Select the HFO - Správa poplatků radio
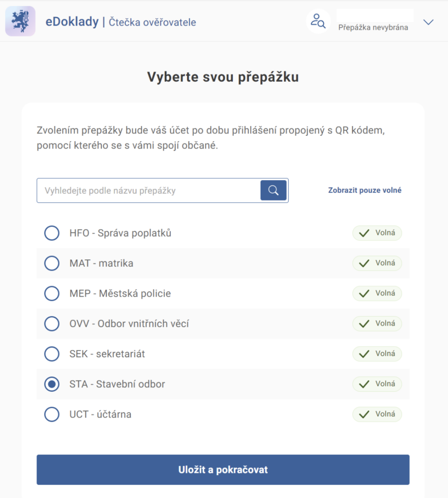The image size is (448, 498). [52, 233]
